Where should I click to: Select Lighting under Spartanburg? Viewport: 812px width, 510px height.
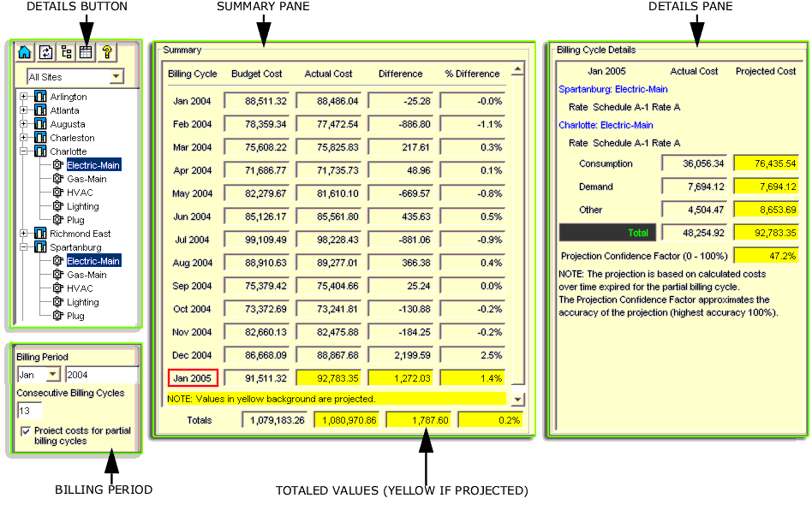[83, 302]
